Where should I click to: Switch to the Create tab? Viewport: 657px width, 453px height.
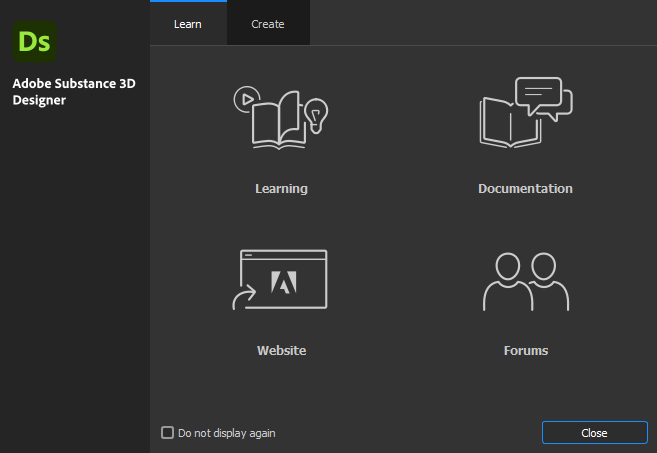pyautogui.click(x=268, y=24)
